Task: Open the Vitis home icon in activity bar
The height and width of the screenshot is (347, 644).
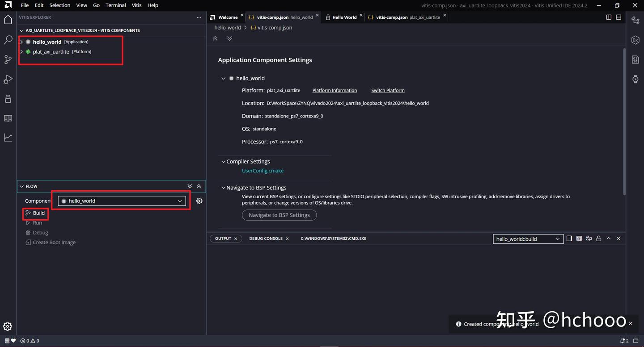Action: [8, 20]
